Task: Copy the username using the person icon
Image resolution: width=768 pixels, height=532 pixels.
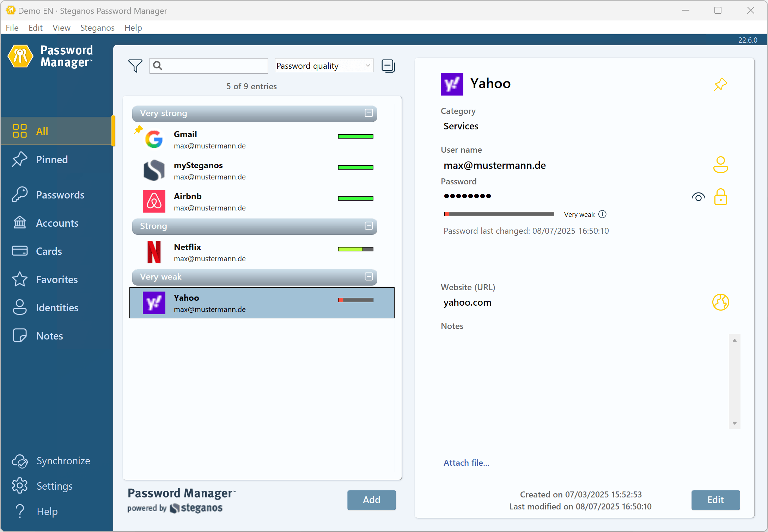Action: click(721, 165)
